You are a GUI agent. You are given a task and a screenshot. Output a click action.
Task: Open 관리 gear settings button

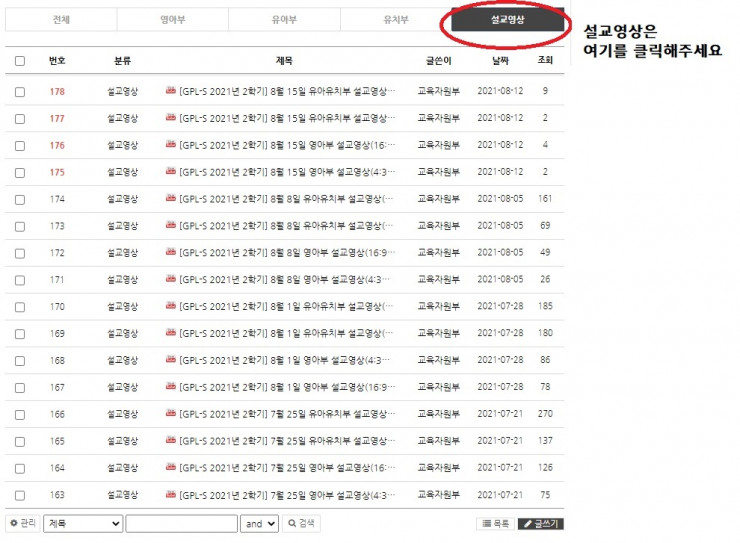tap(22, 523)
